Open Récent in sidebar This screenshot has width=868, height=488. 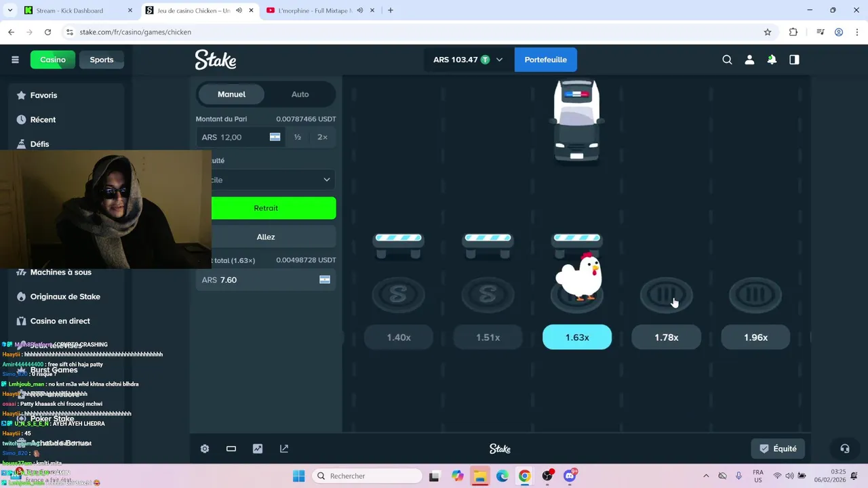pos(66,120)
